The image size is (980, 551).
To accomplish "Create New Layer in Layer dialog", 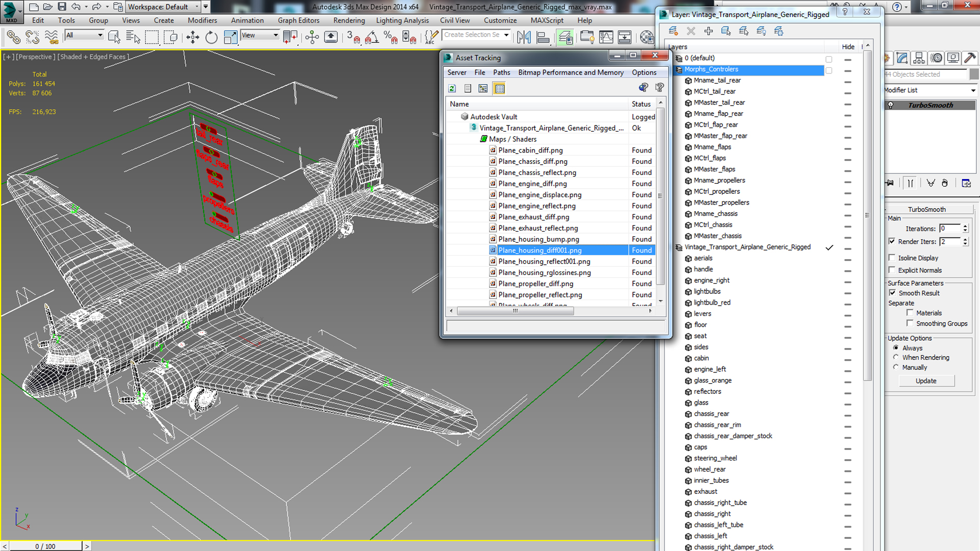I will coord(673,31).
